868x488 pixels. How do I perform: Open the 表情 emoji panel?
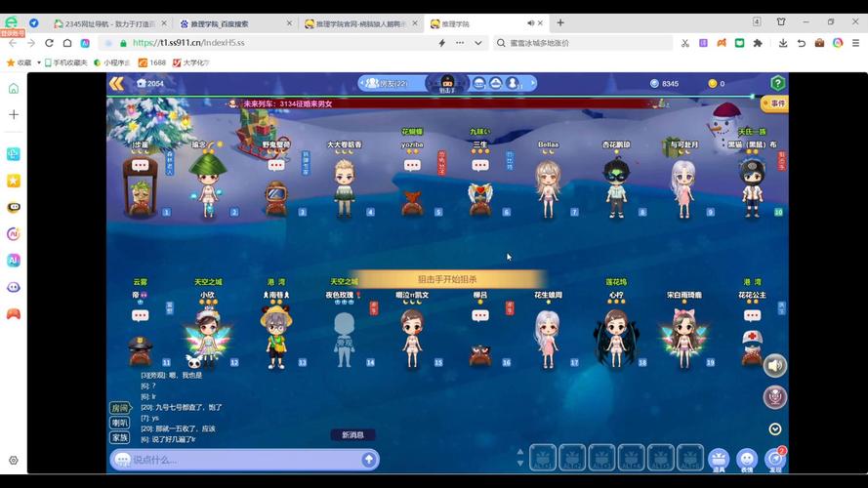[747, 460]
